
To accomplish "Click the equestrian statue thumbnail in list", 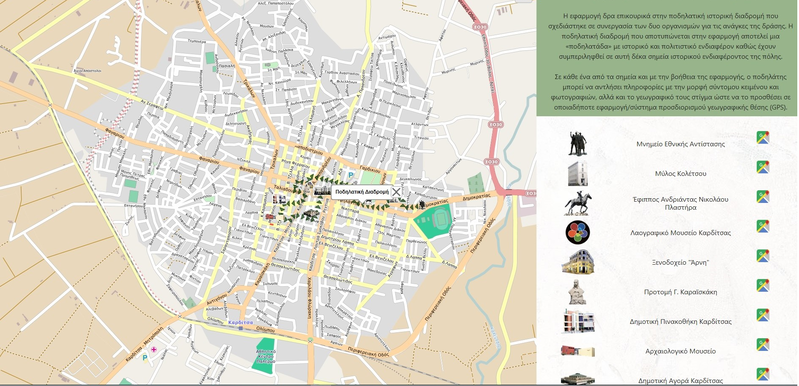I will 578,203.
